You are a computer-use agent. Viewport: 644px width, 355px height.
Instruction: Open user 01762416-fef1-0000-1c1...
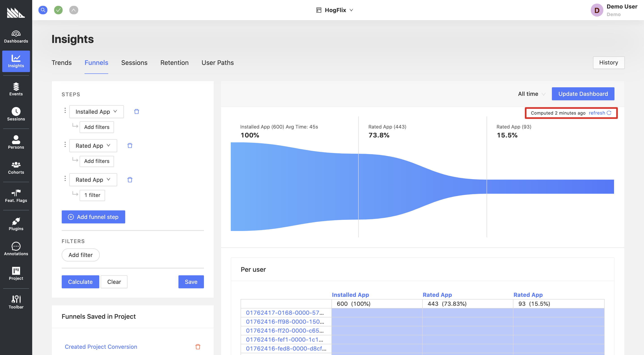[284, 340]
